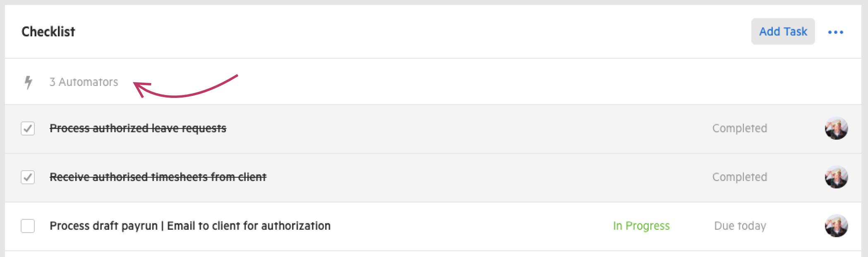This screenshot has height=257, width=868.
Task: Open Completed status on leave requests task
Action: point(739,128)
